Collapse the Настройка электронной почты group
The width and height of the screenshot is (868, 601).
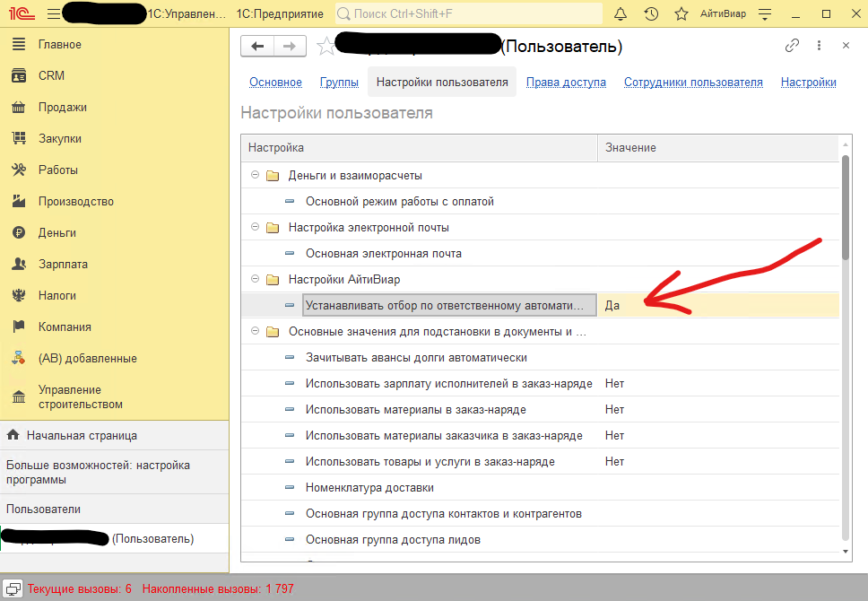coord(255,227)
